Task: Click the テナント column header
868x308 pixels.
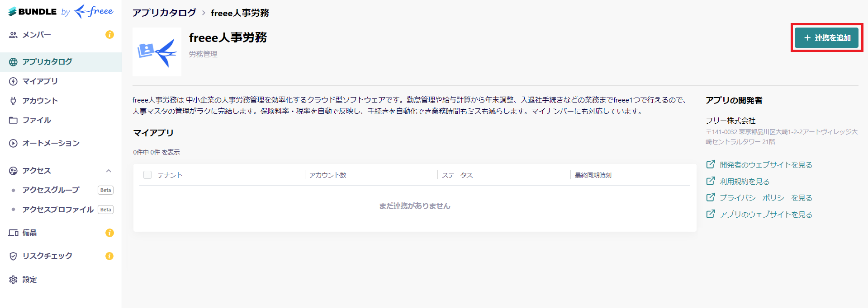Action: 170,175
